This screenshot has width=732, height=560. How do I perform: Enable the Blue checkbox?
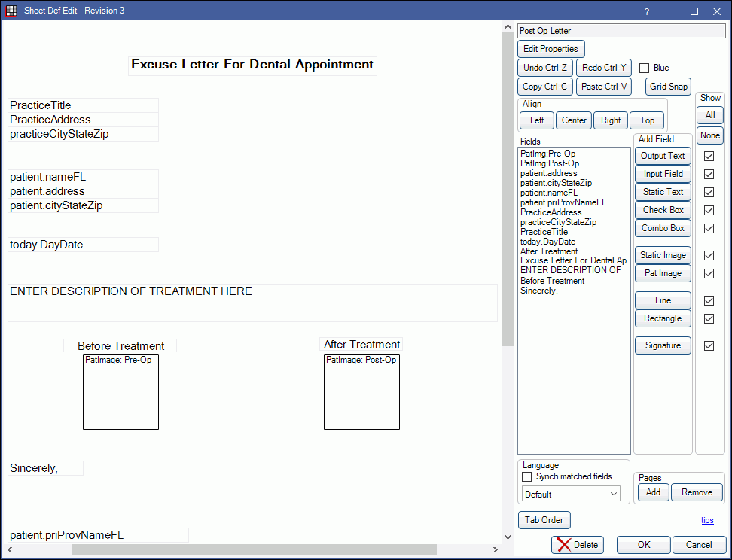[x=645, y=68]
